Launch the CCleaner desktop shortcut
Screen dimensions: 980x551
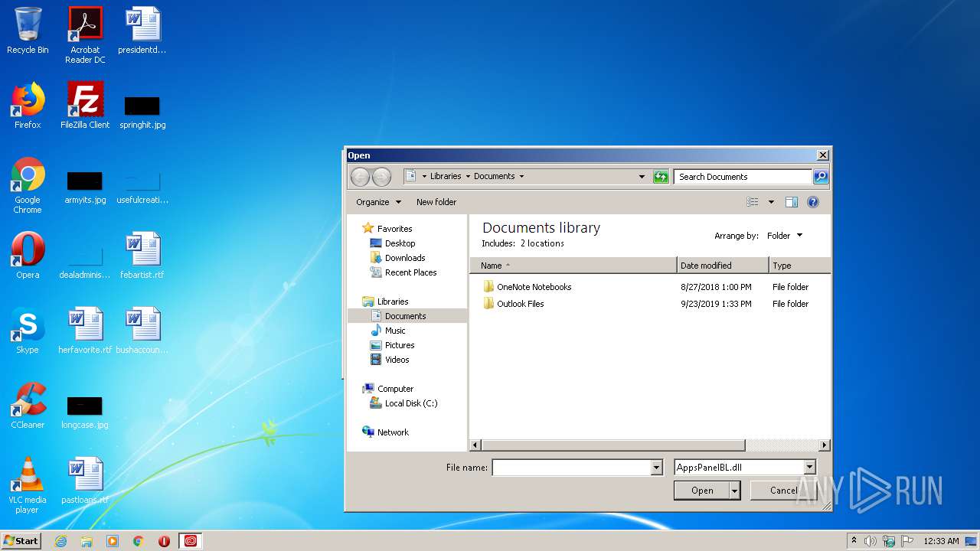coord(28,406)
